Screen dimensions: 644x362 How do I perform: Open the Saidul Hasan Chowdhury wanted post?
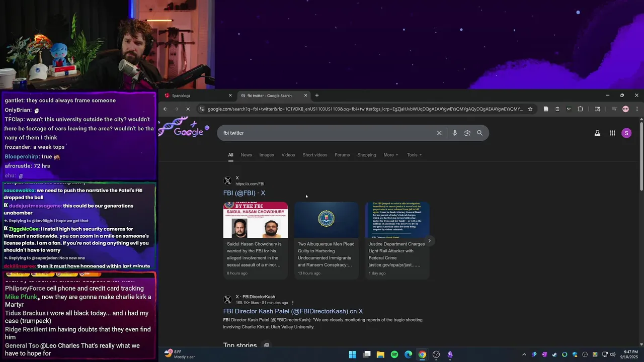point(256,240)
